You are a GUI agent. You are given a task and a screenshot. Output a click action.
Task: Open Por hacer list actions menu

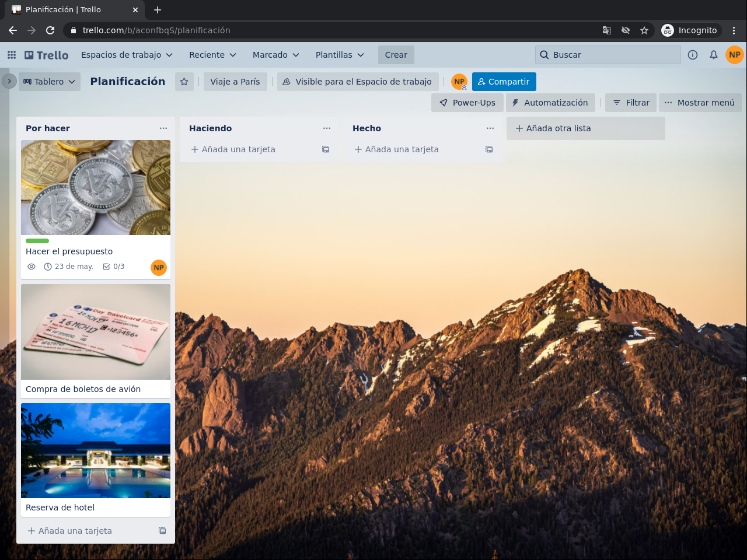point(163,128)
